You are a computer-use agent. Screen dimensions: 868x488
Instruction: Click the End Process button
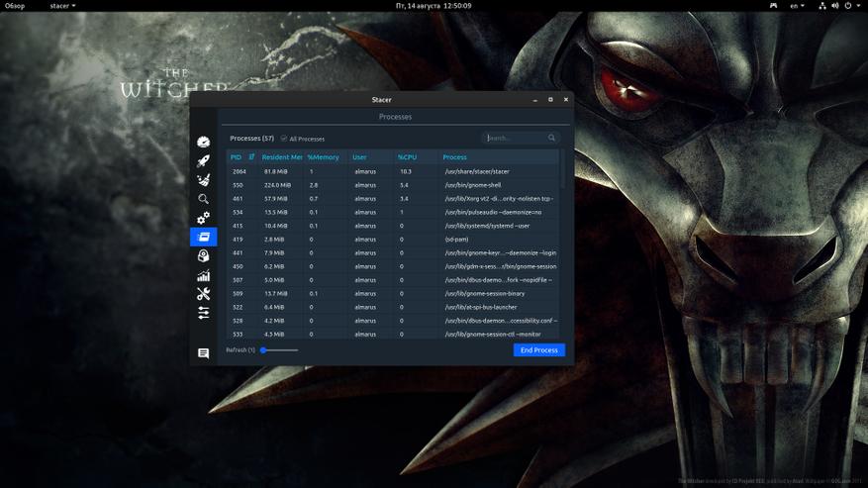pos(539,350)
